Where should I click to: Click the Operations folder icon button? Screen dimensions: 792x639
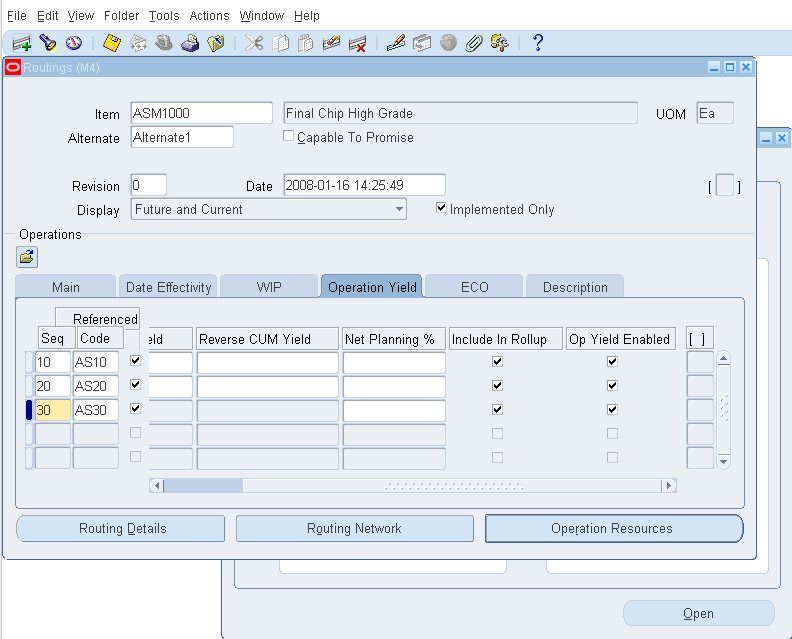[x=27, y=257]
